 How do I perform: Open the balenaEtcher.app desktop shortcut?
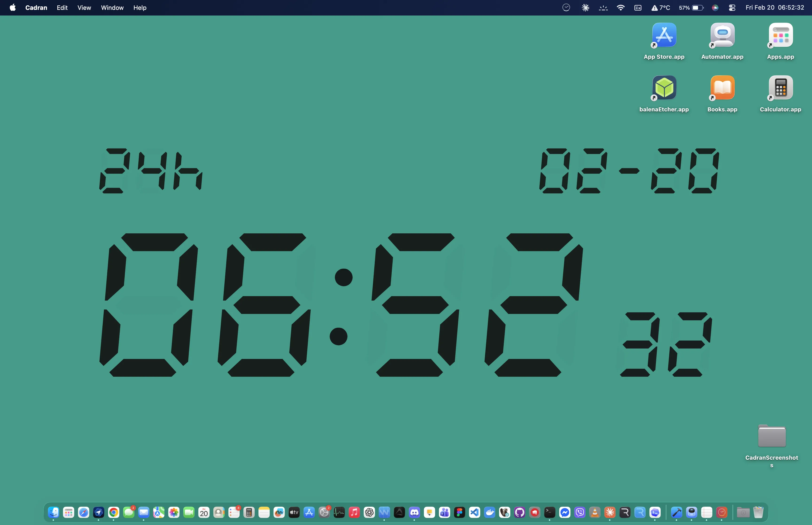(664, 88)
